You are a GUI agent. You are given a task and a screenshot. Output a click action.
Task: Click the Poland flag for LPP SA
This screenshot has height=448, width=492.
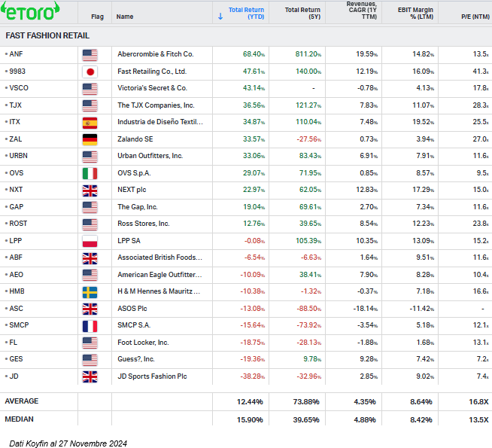(90, 241)
